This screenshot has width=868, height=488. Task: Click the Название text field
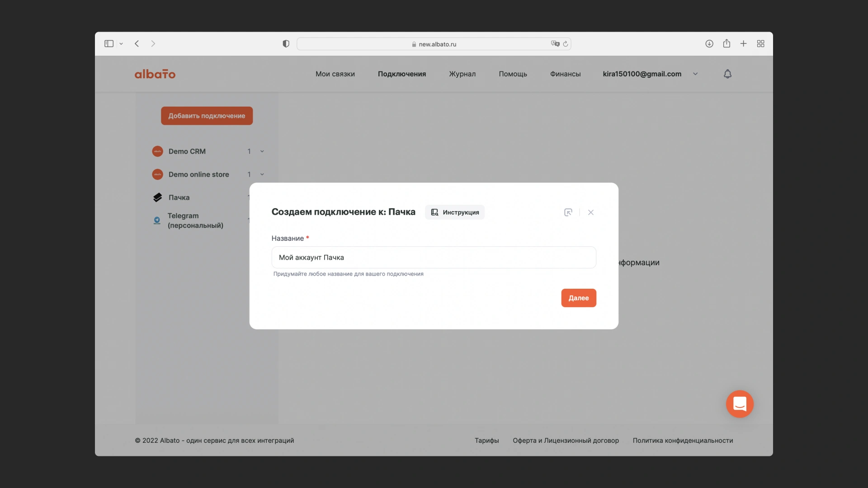(x=434, y=258)
